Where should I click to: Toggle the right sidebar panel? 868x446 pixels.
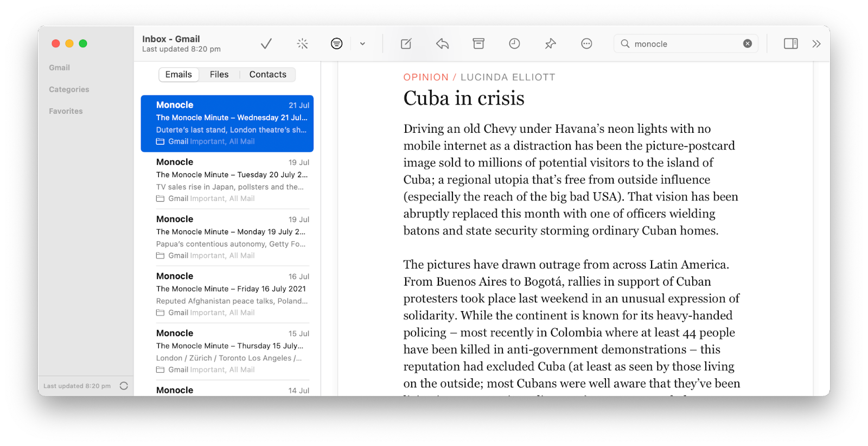pyautogui.click(x=790, y=44)
